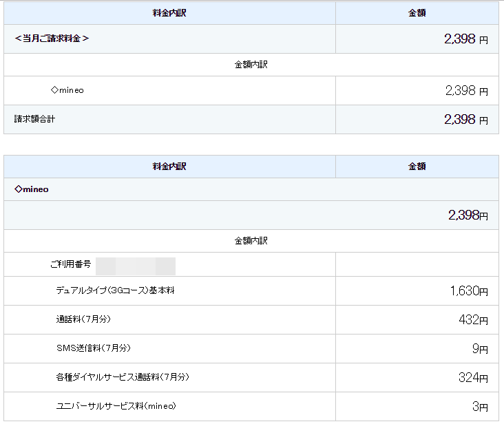The image size is (504, 435).
Task: Select the ＜当月ご請求料金＞ row label
Action: click(52, 39)
